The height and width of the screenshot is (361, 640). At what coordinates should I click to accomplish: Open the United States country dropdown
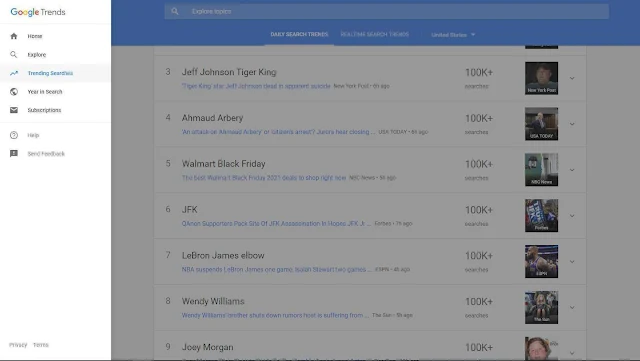coord(453,35)
